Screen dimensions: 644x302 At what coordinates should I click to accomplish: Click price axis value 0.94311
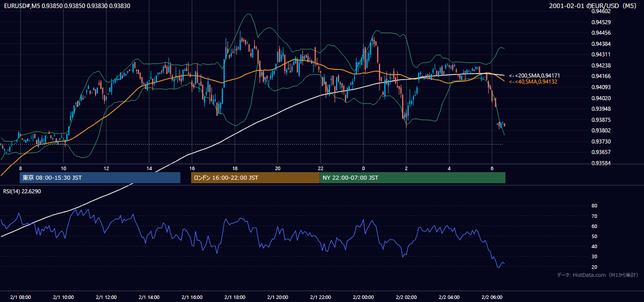(x=601, y=54)
